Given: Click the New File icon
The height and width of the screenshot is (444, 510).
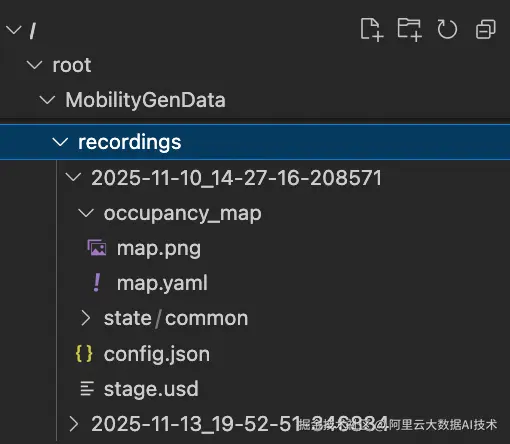Looking at the screenshot, I should pos(372,30).
